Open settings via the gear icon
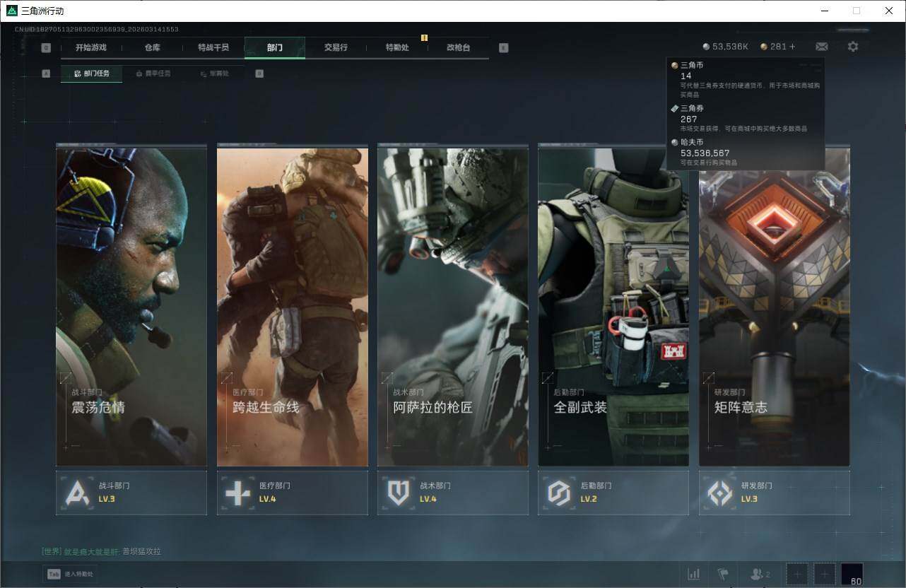 coord(853,47)
